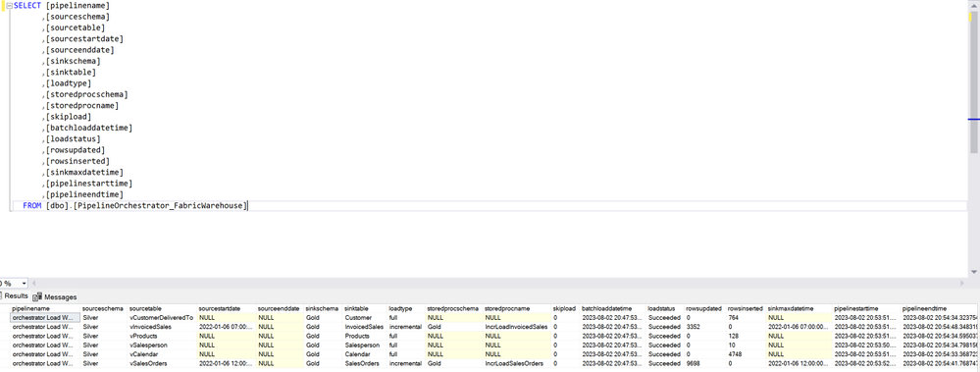Open the editor zoom percentage dropdown
This screenshot has height=372, width=980.
[x=25, y=284]
